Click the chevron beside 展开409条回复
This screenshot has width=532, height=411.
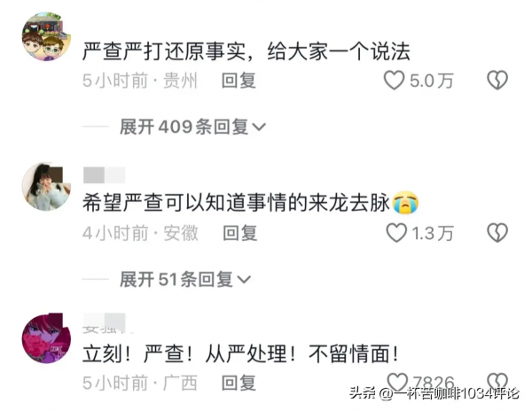pos(259,128)
